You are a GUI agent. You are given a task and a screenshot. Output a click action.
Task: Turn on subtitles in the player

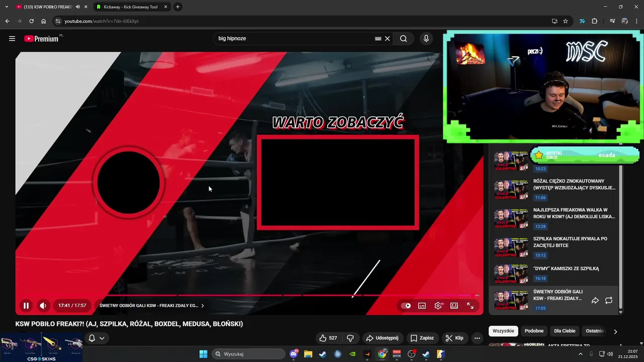click(422, 306)
